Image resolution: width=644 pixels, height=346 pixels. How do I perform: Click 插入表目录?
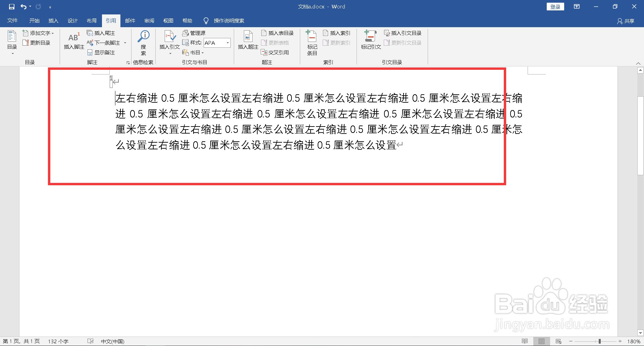[x=277, y=33]
